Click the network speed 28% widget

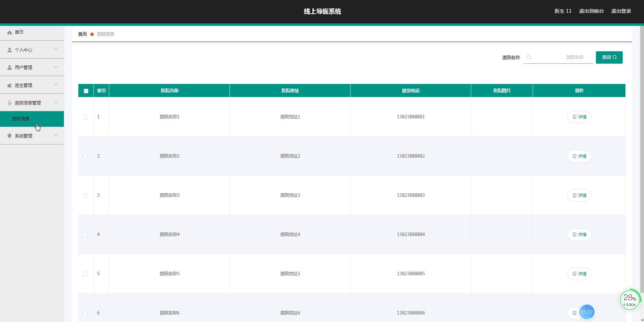630,300
